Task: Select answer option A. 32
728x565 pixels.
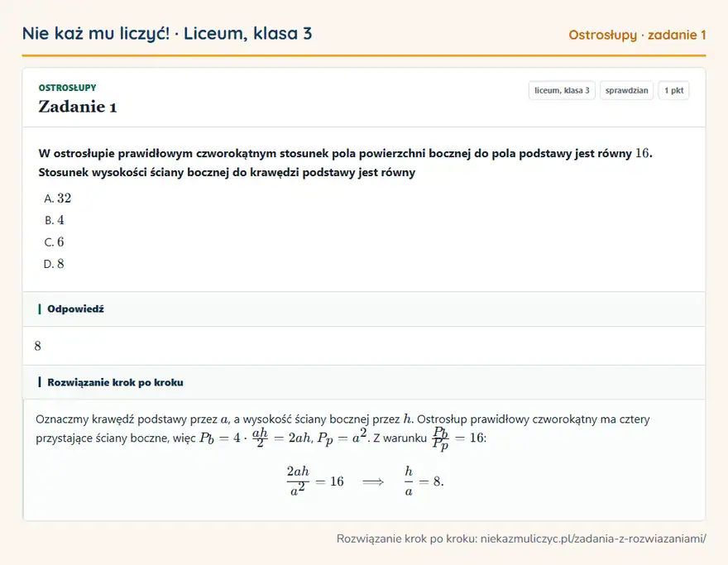Action: click(58, 199)
